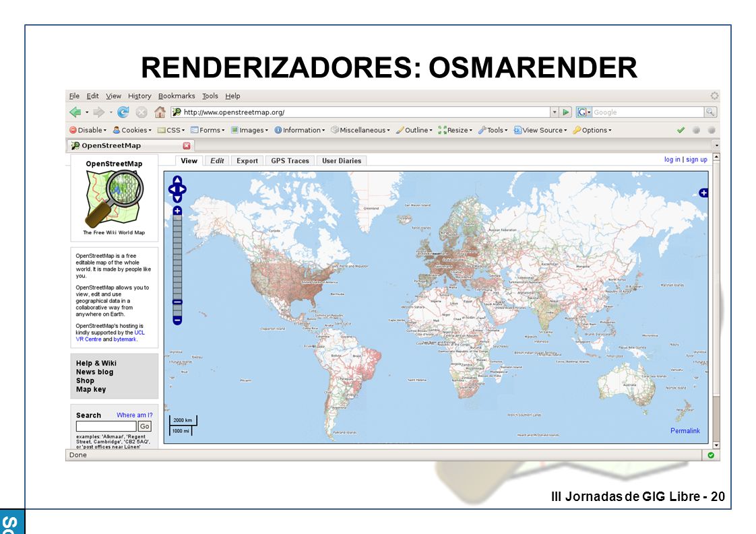
Task: Open the Outline toolbar menu
Action: pyautogui.click(x=414, y=130)
